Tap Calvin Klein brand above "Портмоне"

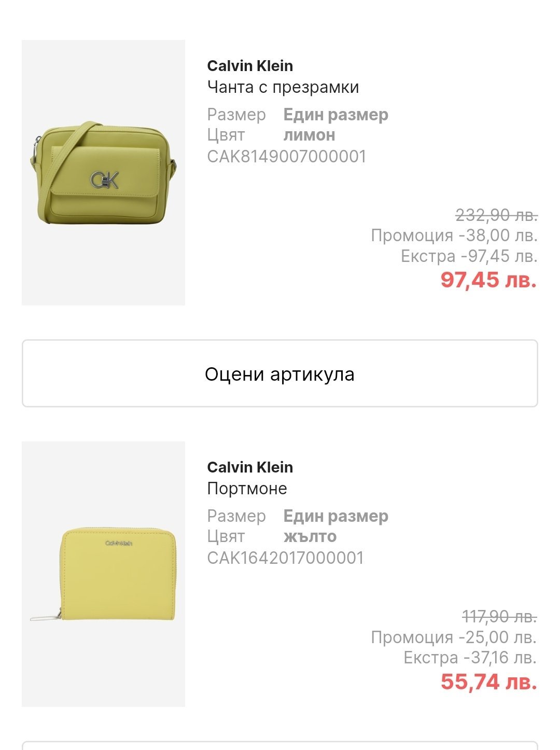[x=250, y=467]
